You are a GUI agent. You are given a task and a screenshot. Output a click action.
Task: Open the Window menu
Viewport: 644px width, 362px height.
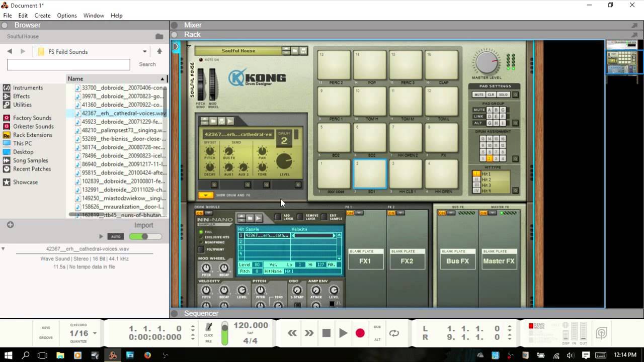click(94, 16)
